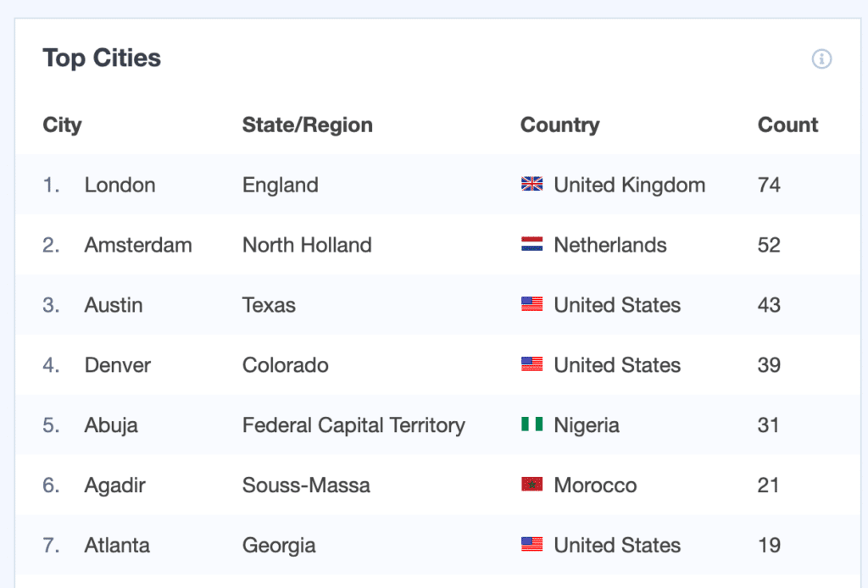Image resolution: width=868 pixels, height=588 pixels.
Task: Click the United States flag beside Austin
Action: [531, 305]
